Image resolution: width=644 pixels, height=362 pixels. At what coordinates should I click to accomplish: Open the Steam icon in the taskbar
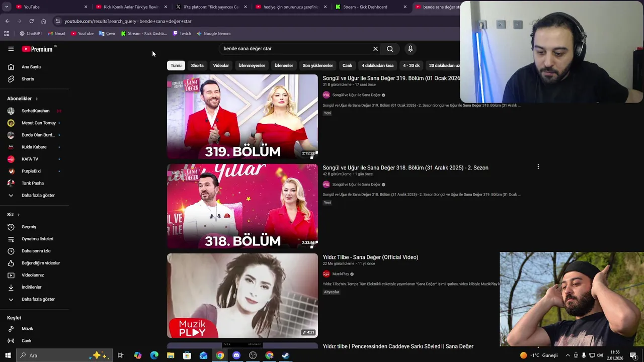click(x=285, y=355)
